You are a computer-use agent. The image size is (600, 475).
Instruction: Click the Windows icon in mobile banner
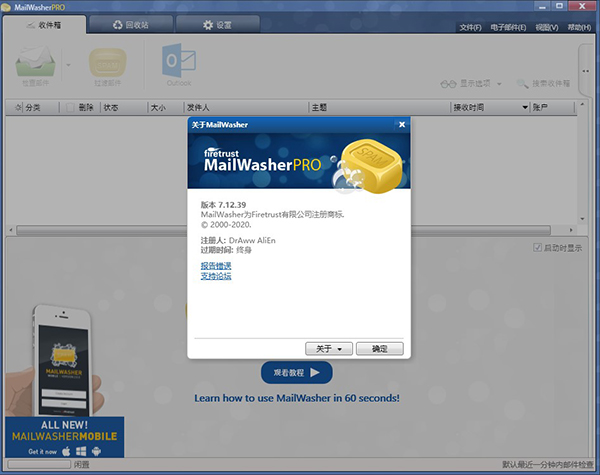pyautogui.click(x=81, y=452)
